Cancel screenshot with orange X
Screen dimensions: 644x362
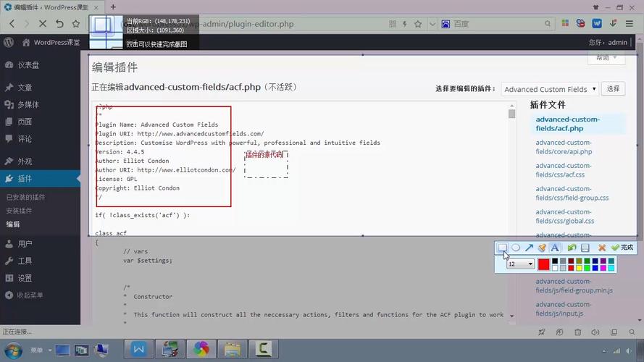(x=602, y=248)
